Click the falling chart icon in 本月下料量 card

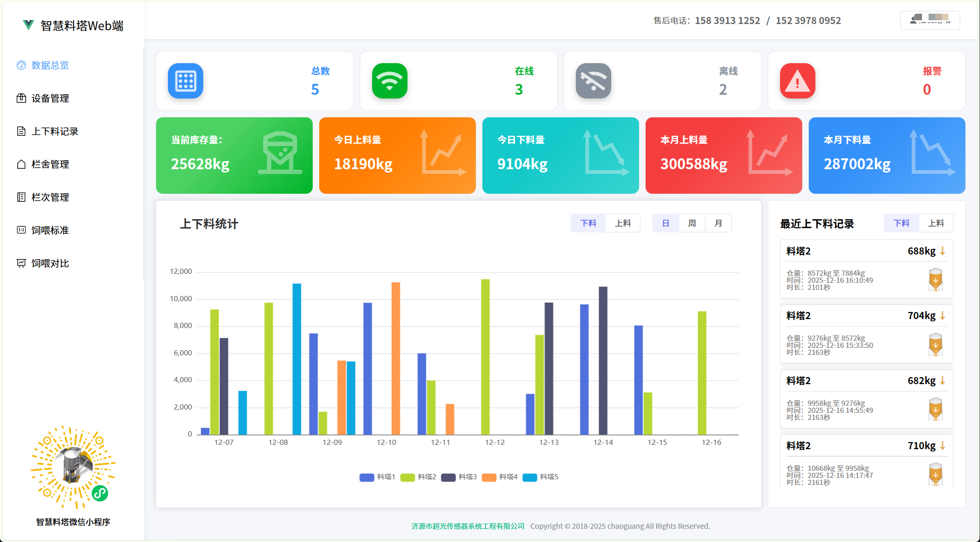pyautogui.click(x=932, y=153)
